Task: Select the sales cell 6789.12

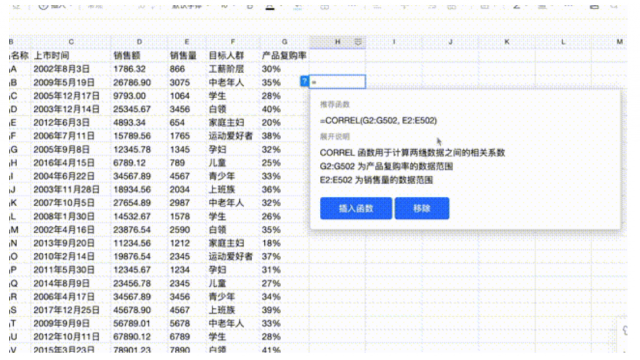Action: click(x=139, y=163)
